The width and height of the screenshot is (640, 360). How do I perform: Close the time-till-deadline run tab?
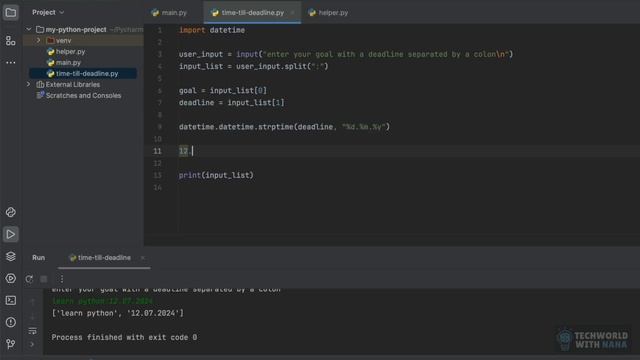click(x=142, y=258)
